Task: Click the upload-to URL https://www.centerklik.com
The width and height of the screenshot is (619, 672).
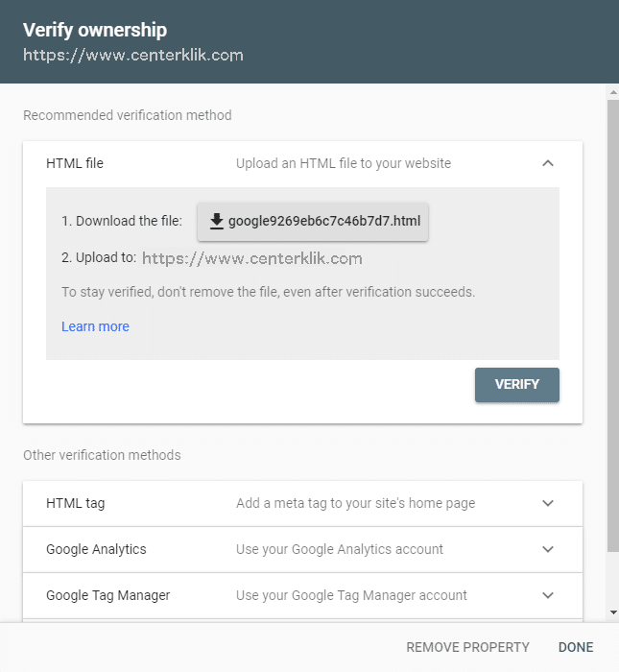Action: [252, 258]
